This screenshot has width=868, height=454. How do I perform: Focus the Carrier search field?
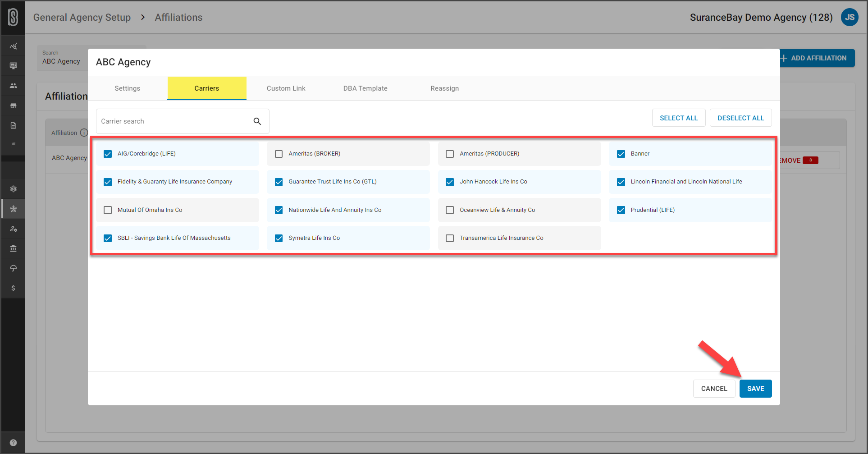(183, 121)
